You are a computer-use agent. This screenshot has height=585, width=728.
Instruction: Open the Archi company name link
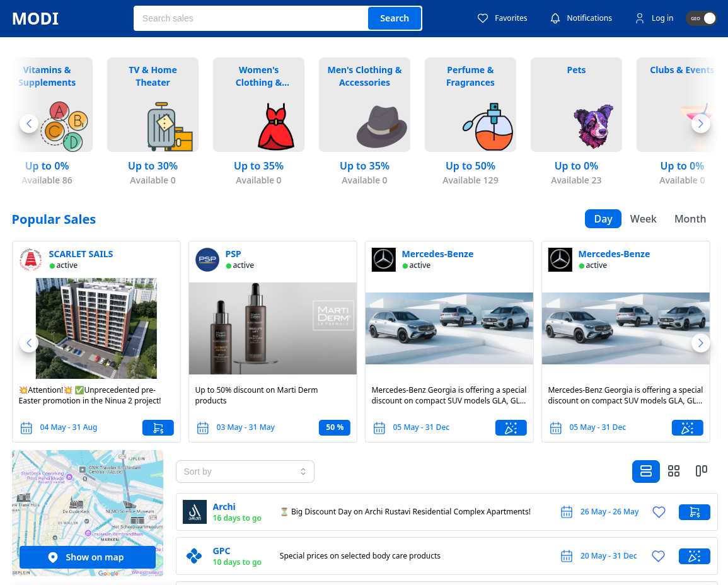(x=224, y=507)
